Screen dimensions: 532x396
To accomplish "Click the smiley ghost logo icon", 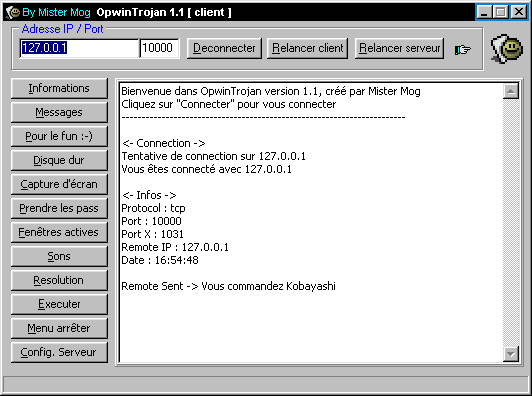I will [507, 49].
